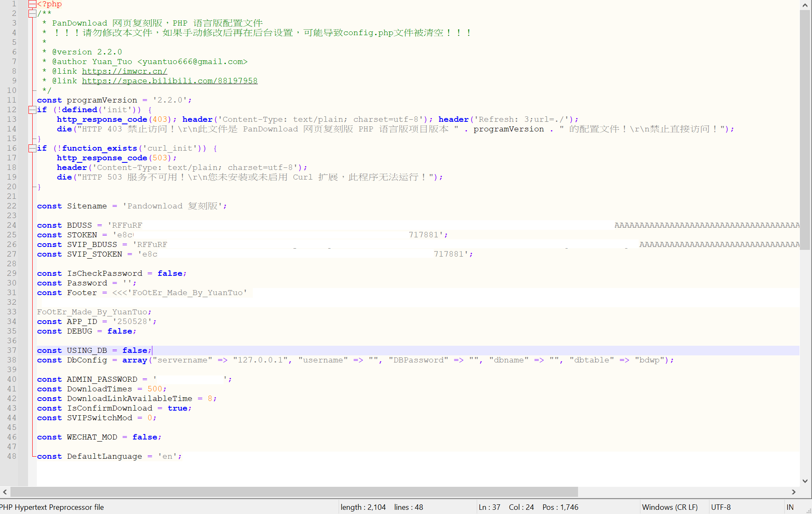Toggle the fold marker on line 1

(32, 4)
